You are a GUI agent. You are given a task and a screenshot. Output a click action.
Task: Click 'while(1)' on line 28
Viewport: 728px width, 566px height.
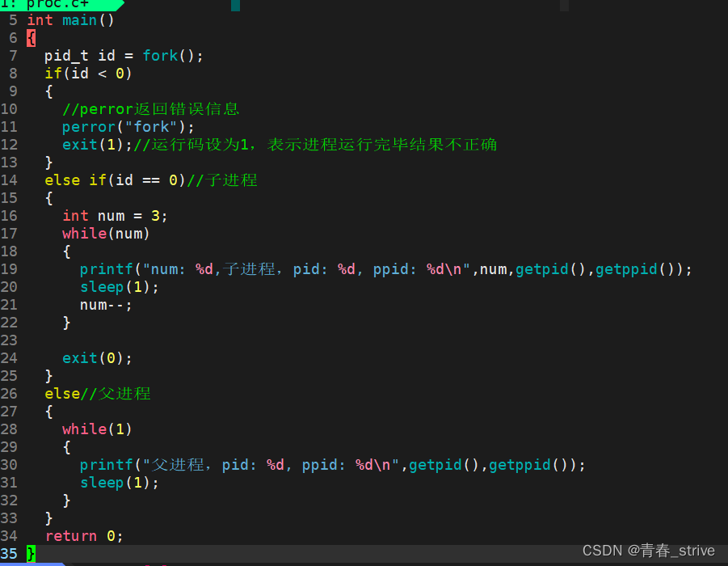coord(97,429)
